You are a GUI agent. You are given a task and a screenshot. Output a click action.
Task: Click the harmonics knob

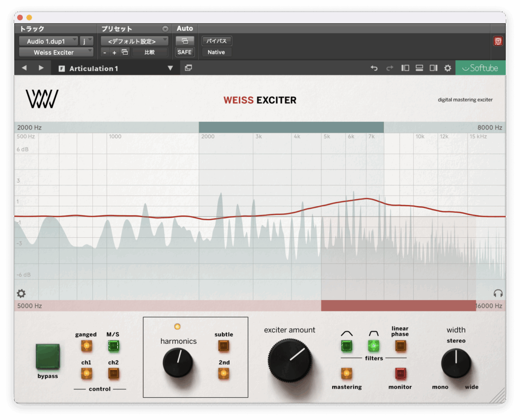(178, 363)
